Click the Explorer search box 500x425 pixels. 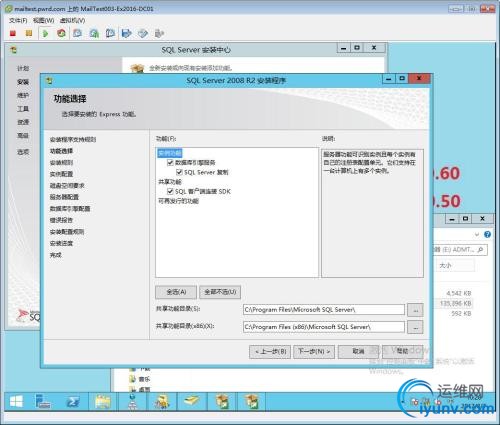461,250
